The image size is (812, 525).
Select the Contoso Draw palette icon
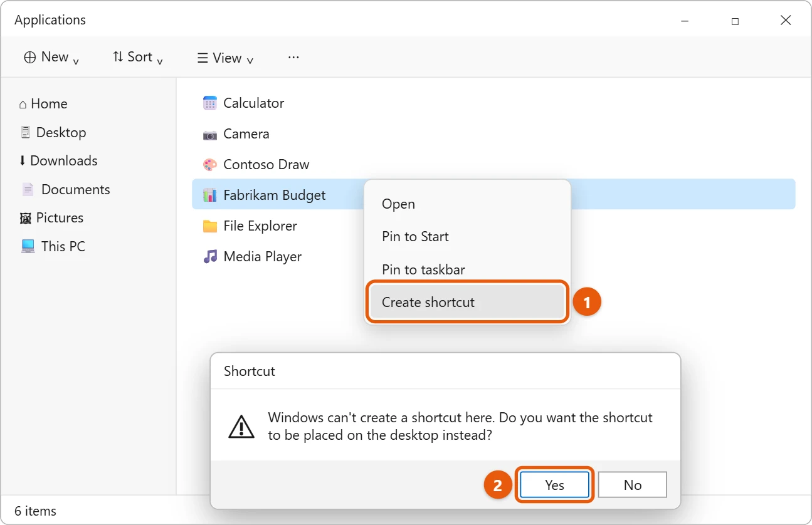pos(210,165)
